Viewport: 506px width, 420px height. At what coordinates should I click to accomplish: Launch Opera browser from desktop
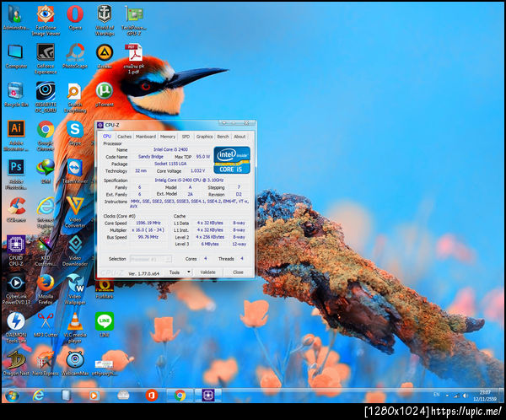(75, 18)
